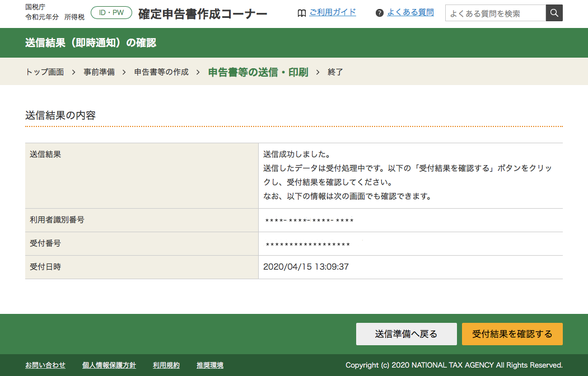Viewport: 588px width, 376px height.
Task: Open the ご利用ガイド usage guide
Action: pos(333,12)
